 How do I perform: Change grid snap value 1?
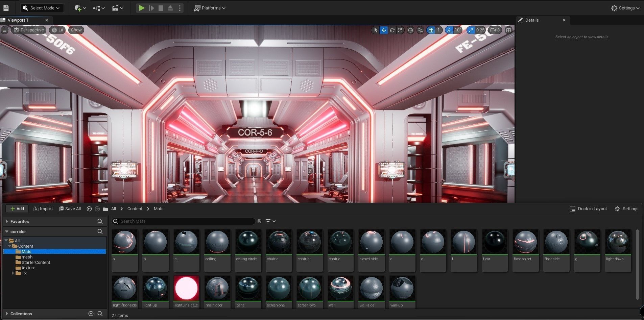coord(438,30)
